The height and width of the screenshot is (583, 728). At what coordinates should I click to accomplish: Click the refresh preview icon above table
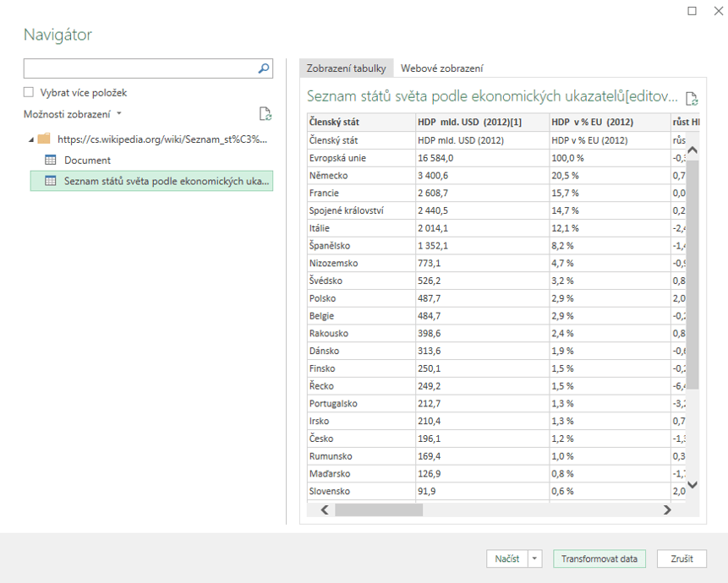[x=692, y=99]
